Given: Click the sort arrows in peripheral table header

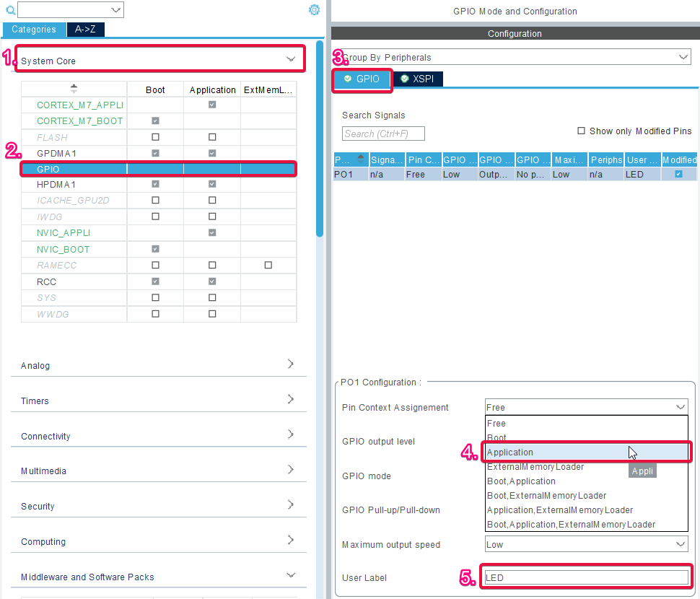Looking at the screenshot, I should tap(74, 88).
